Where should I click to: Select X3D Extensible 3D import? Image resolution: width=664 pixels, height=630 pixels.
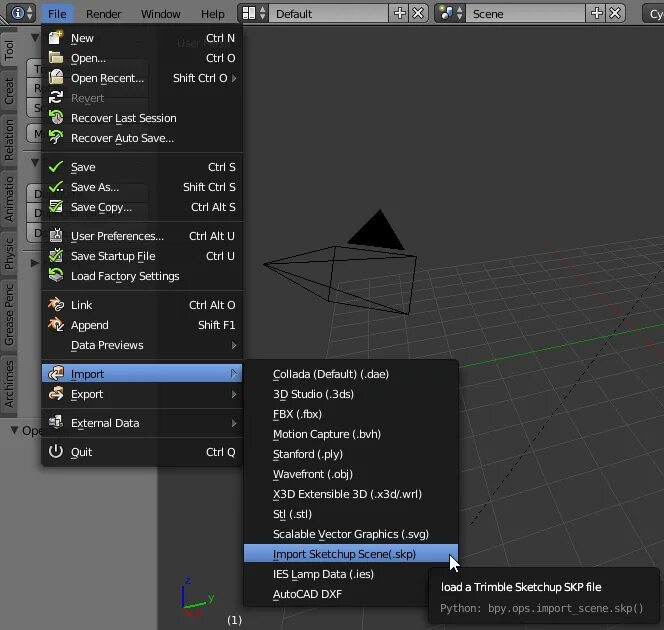point(351,494)
